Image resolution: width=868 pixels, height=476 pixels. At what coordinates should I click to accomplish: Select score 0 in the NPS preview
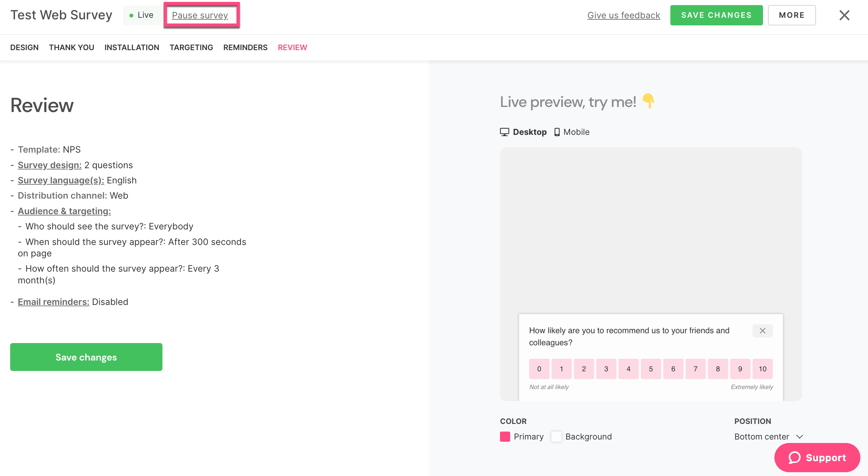[539, 369]
